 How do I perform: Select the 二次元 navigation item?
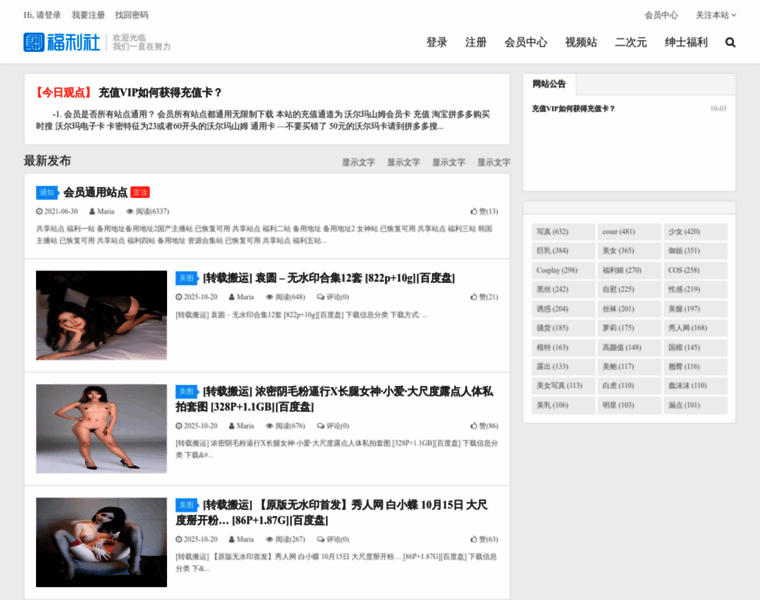pos(630,43)
